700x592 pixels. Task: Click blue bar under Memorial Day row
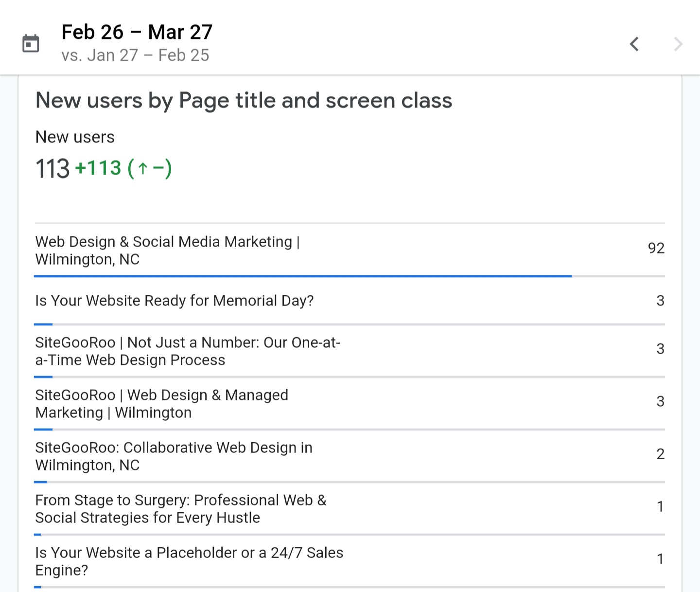click(x=43, y=324)
